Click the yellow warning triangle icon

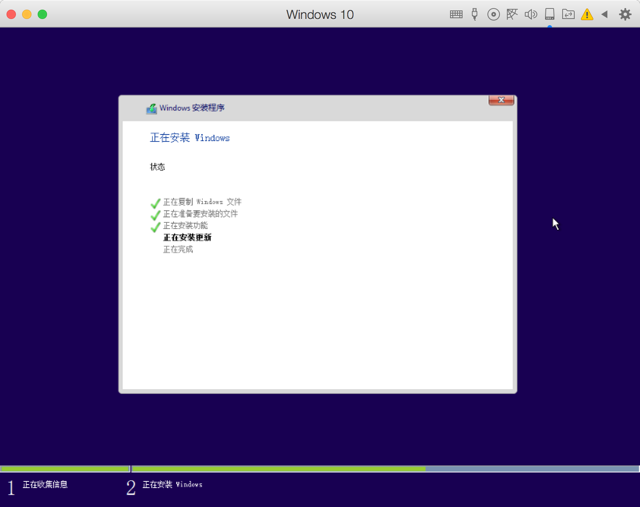[x=587, y=15]
